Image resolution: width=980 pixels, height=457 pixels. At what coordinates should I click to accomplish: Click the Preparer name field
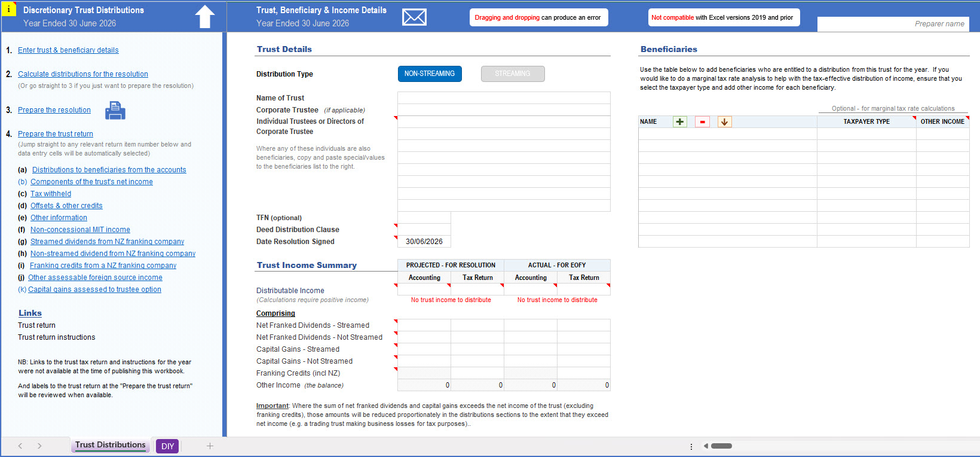[x=893, y=24]
